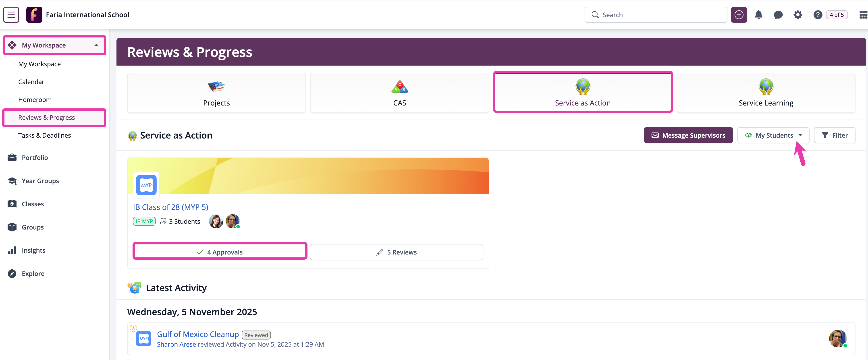Open Gulf of Mexico Cleanup activity
The height and width of the screenshot is (360, 868).
coord(198,334)
